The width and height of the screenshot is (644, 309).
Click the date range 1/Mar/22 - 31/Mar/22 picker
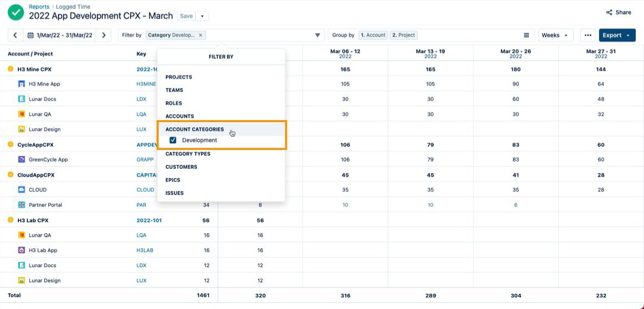click(x=60, y=35)
